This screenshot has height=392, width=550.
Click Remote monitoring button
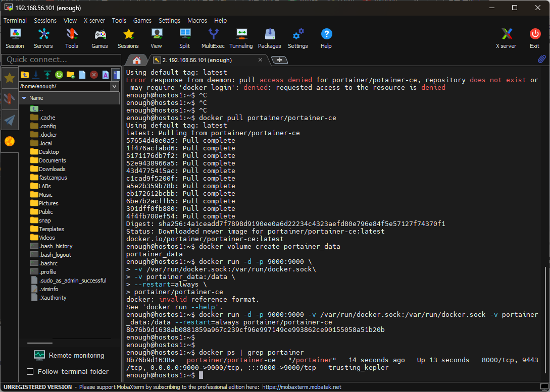69,355
